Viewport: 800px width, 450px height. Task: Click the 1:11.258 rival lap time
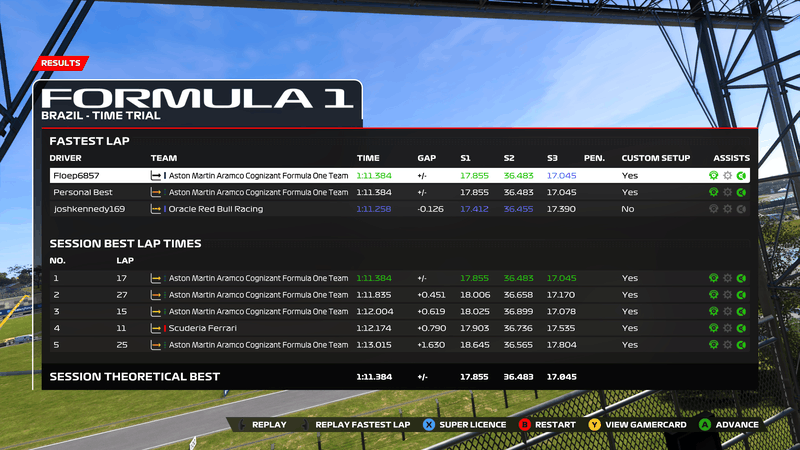click(374, 209)
